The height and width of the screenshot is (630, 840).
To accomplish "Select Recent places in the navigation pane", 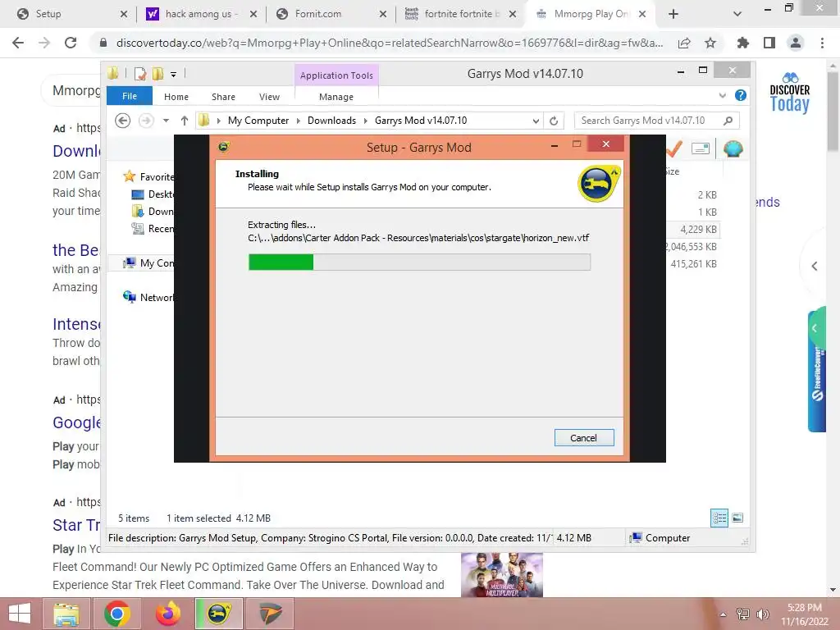I will tap(153, 228).
